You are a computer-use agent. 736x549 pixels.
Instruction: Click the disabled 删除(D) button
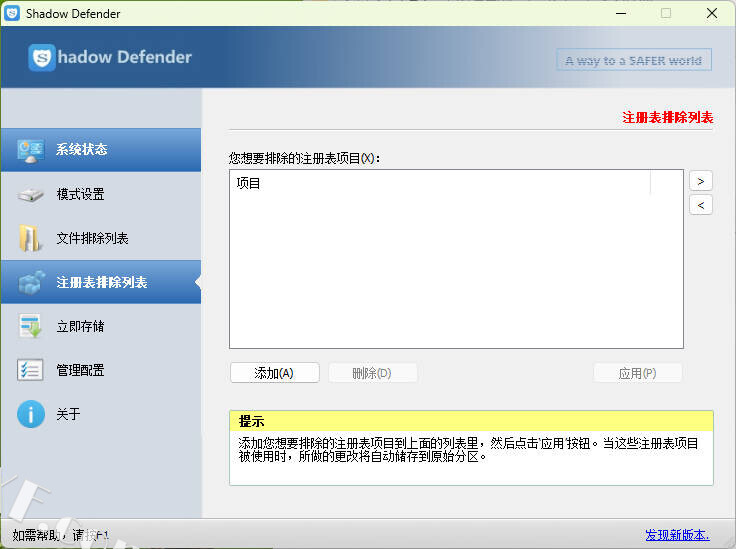pos(372,373)
